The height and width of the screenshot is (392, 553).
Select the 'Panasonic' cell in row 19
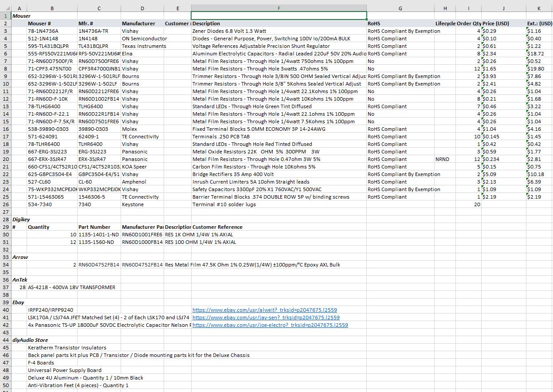142,152
